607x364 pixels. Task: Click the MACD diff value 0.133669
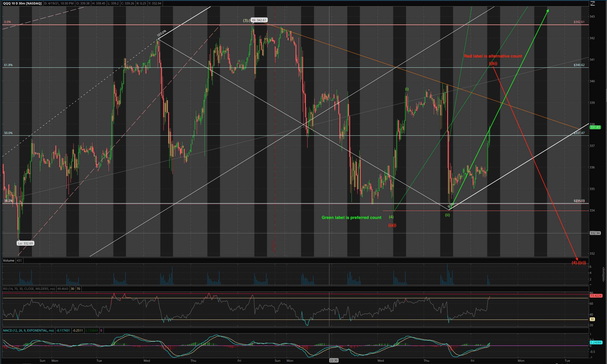91,330
